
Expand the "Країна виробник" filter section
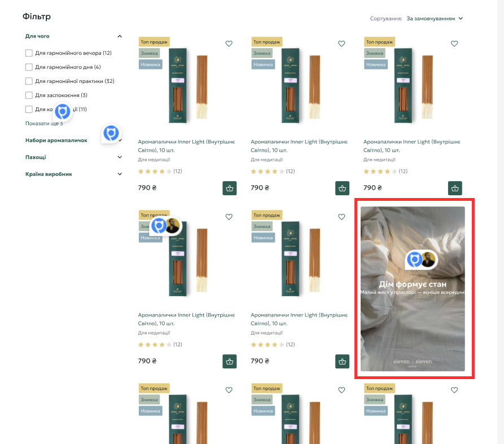point(120,174)
